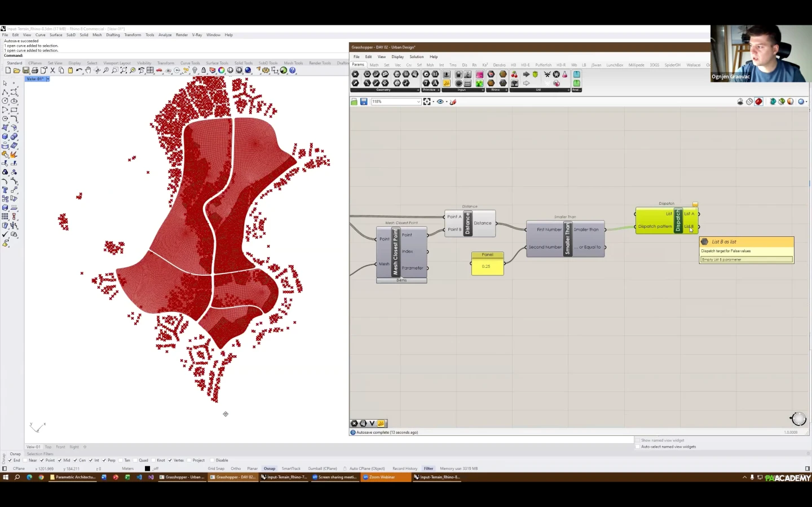Open the Solution menu in Grasshopper

tap(416, 56)
